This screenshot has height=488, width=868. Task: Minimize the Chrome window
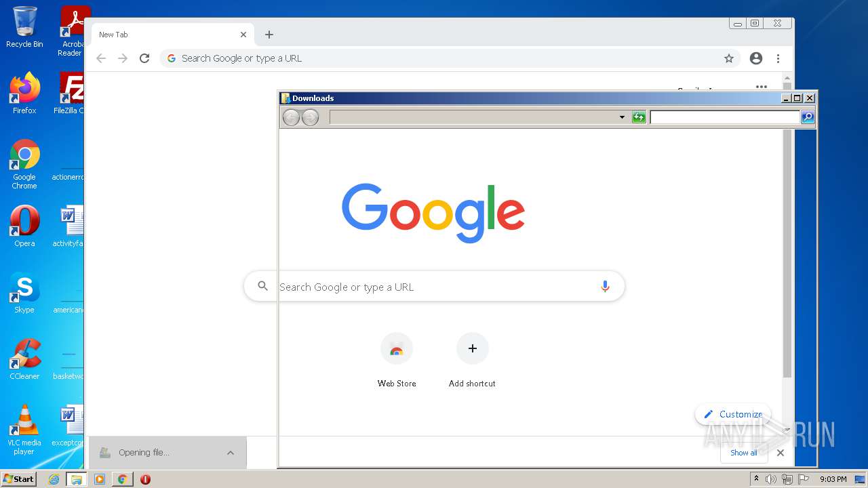pyautogui.click(x=738, y=24)
